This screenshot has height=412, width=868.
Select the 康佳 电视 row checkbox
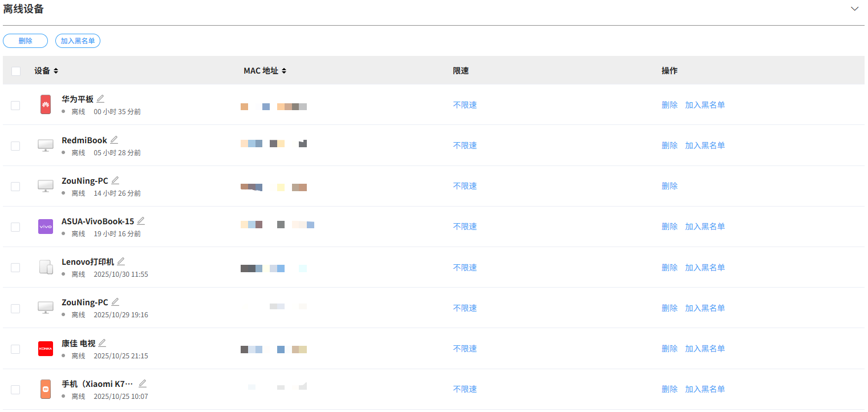click(15, 349)
